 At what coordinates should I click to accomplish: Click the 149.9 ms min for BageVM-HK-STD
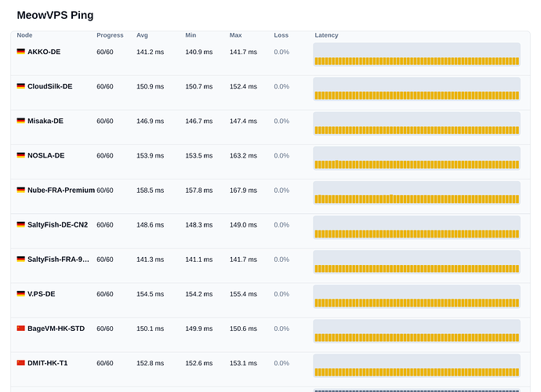pyautogui.click(x=198, y=328)
